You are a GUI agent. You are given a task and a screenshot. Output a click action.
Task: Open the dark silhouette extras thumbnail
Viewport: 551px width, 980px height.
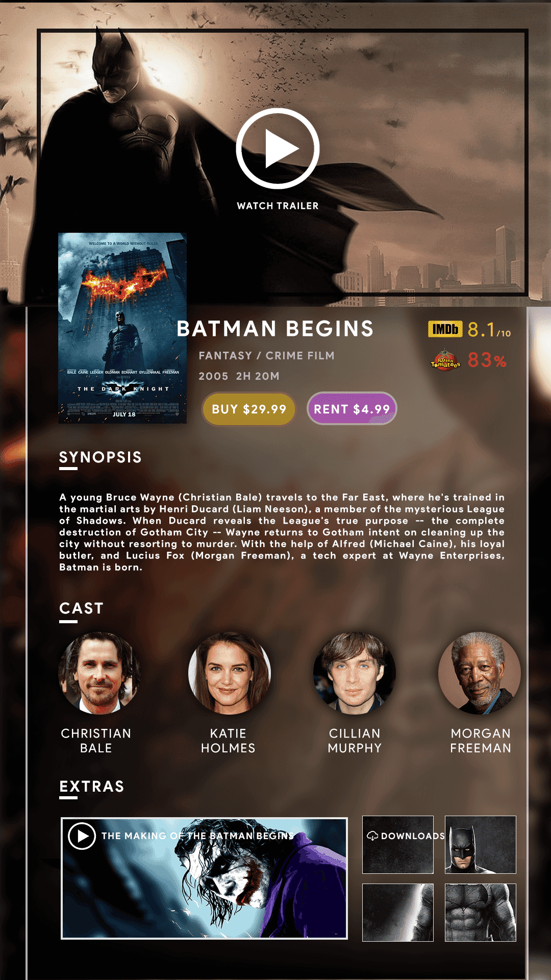(x=398, y=913)
